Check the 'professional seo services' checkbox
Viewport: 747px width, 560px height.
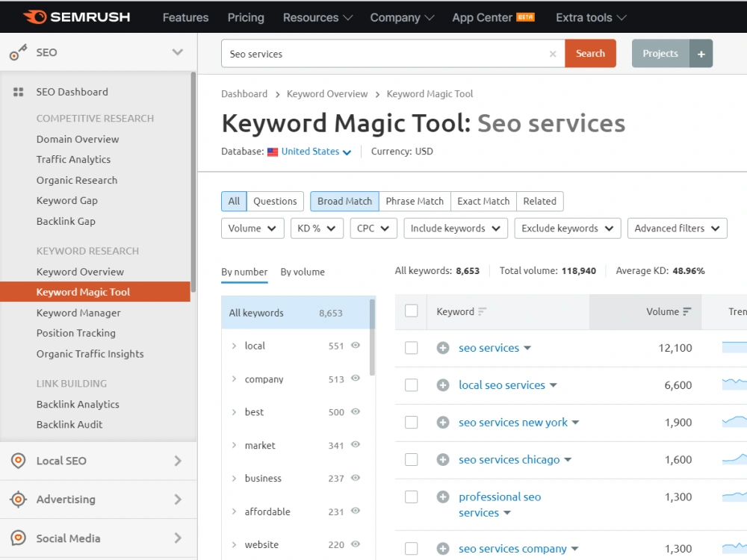pyautogui.click(x=411, y=497)
